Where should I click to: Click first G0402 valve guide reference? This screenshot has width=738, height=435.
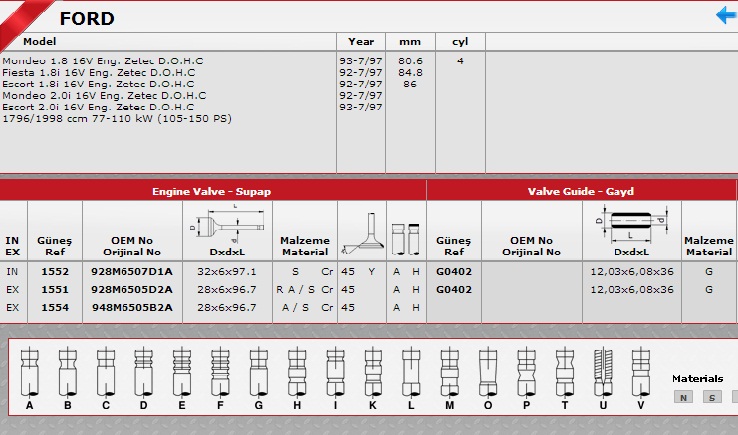pos(454,272)
